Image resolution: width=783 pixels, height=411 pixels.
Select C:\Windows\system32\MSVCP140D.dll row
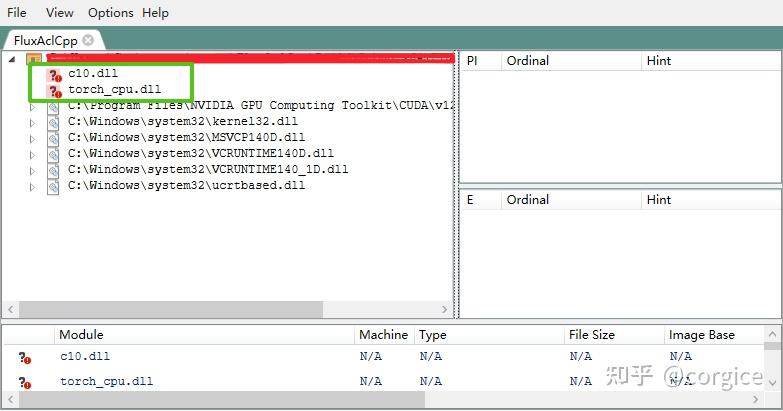point(186,137)
